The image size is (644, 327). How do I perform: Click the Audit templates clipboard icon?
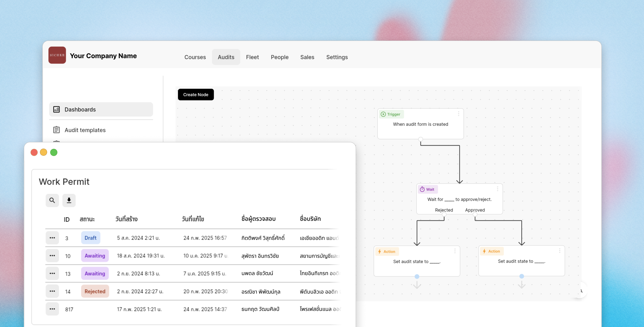coord(57,130)
